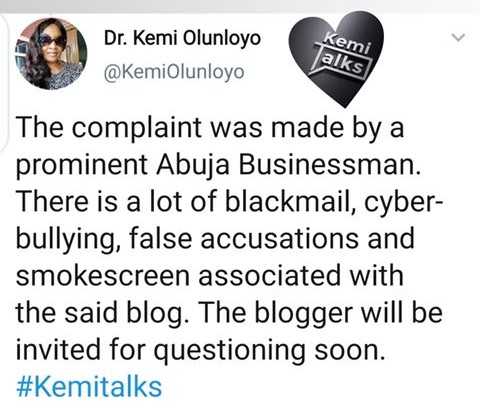Click the word cyber- at line end
Image resolution: width=480 pixels, height=402 pixels.
click(x=404, y=202)
